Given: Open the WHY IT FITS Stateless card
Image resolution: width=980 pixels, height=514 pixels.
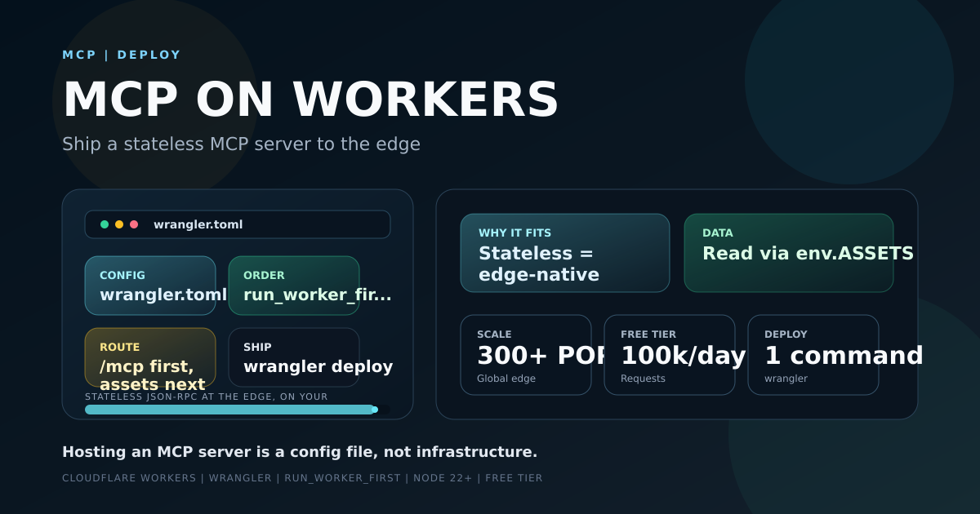Looking at the screenshot, I should (565, 253).
